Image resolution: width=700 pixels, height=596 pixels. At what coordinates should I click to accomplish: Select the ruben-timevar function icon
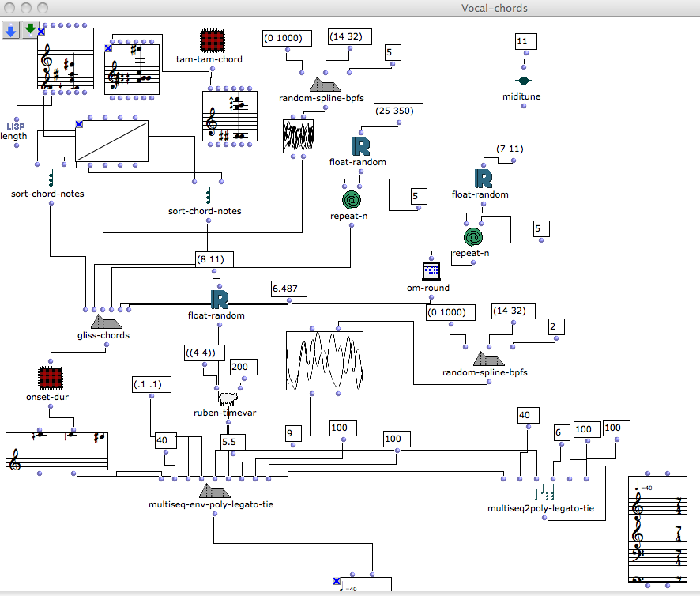[228, 397]
